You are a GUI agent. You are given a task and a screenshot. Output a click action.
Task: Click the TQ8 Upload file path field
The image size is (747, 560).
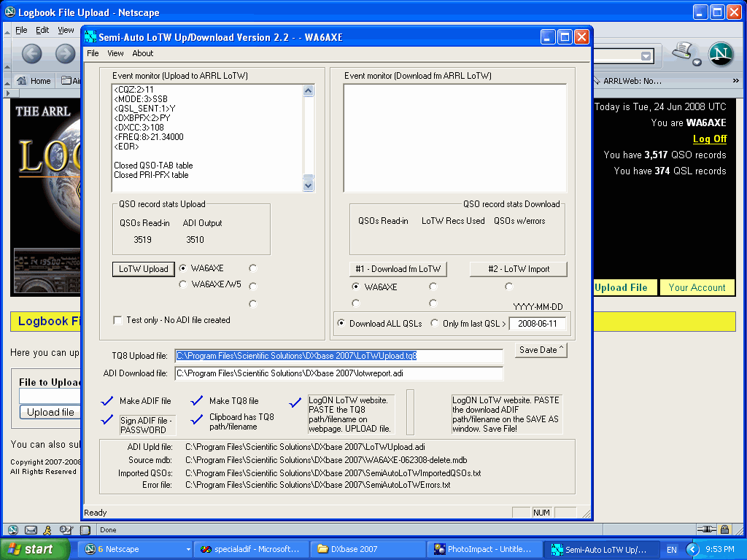coord(338,356)
